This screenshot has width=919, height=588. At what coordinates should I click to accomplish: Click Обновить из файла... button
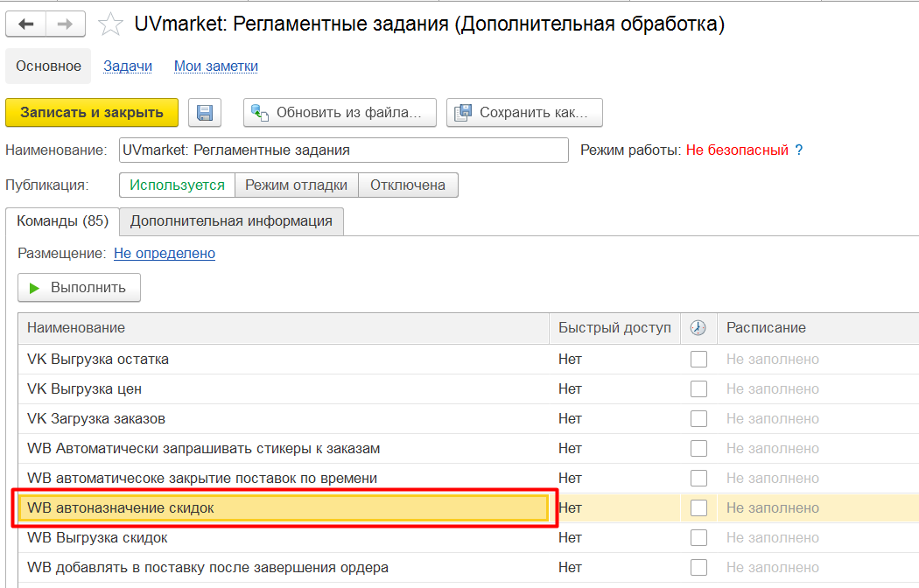pyautogui.click(x=340, y=113)
